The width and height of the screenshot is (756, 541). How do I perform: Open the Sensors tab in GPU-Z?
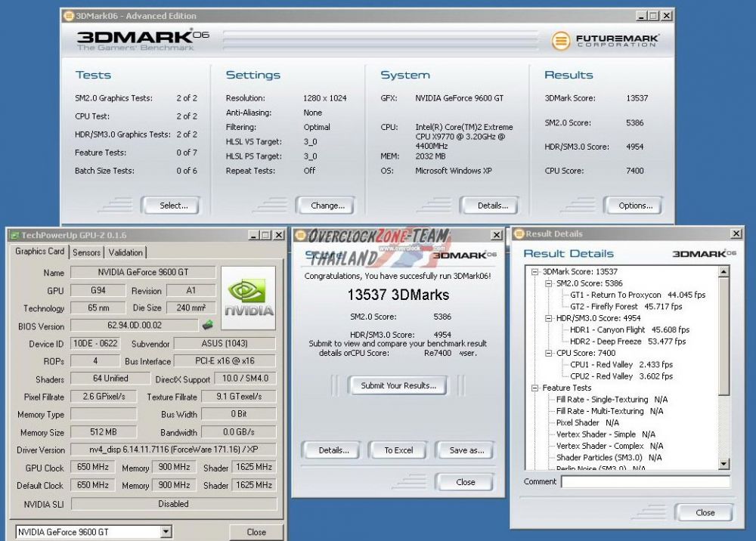pos(87,252)
